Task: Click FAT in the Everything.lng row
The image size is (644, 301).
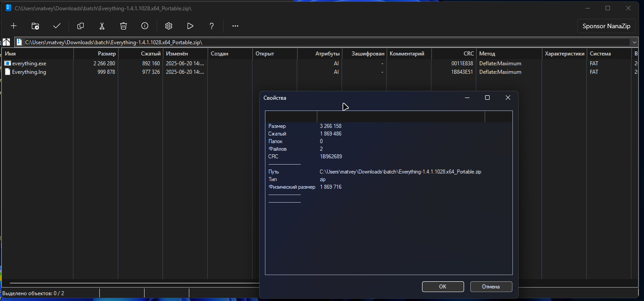Action: tap(594, 72)
